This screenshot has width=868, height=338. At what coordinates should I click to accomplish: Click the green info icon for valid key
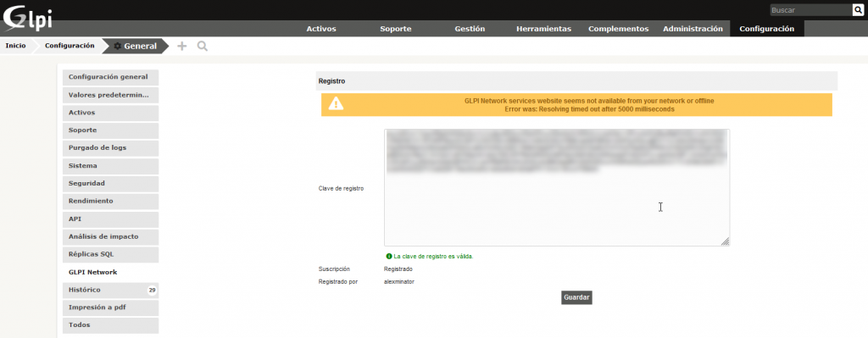click(x=389, y=257)
